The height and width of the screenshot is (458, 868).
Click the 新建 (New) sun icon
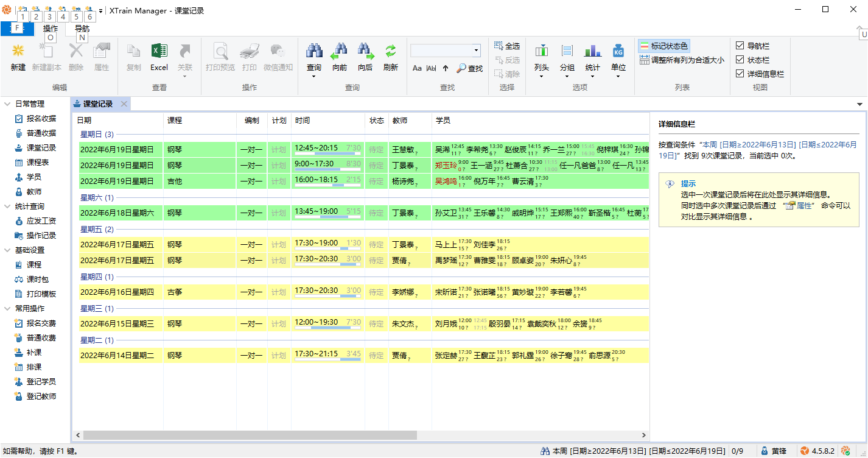[x=18, y=51]
